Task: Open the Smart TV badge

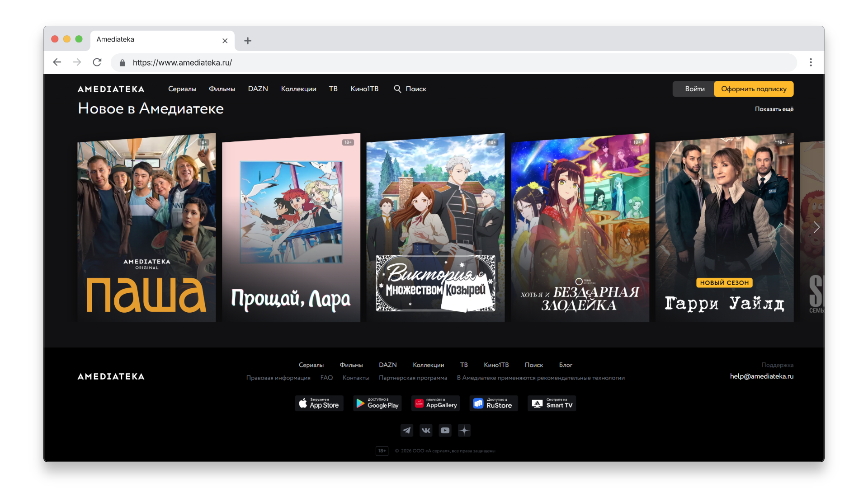Action: 552,404
